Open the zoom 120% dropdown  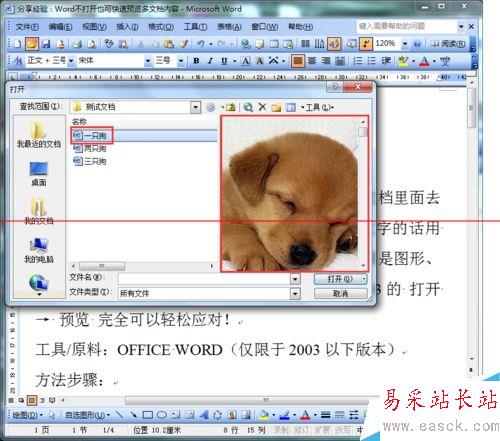[405, 44]
